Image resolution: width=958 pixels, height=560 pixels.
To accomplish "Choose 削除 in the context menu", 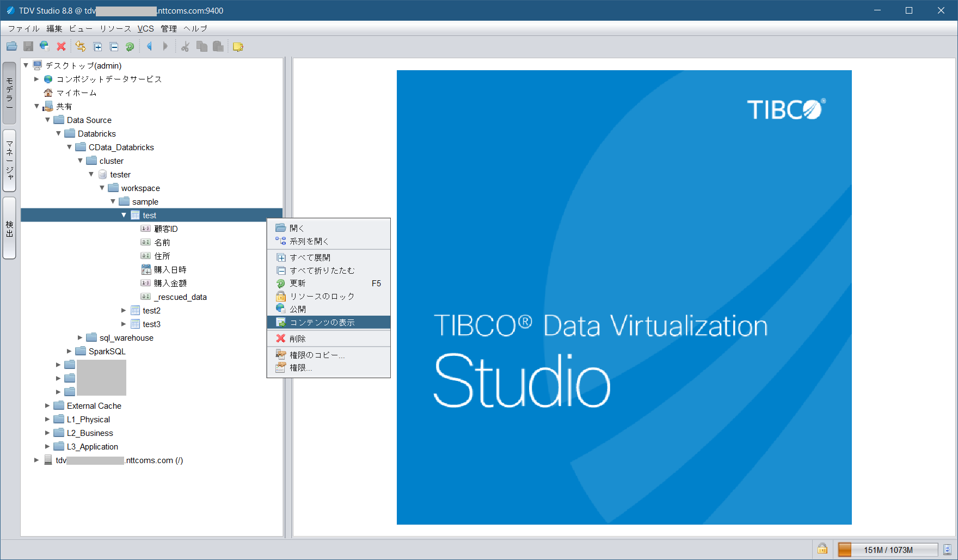I will (x=329, y=339).
